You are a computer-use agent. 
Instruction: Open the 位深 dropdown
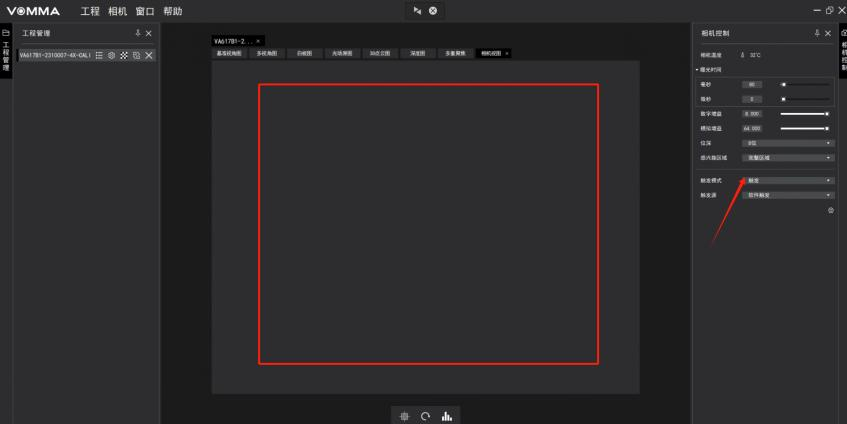click(788, 143)
